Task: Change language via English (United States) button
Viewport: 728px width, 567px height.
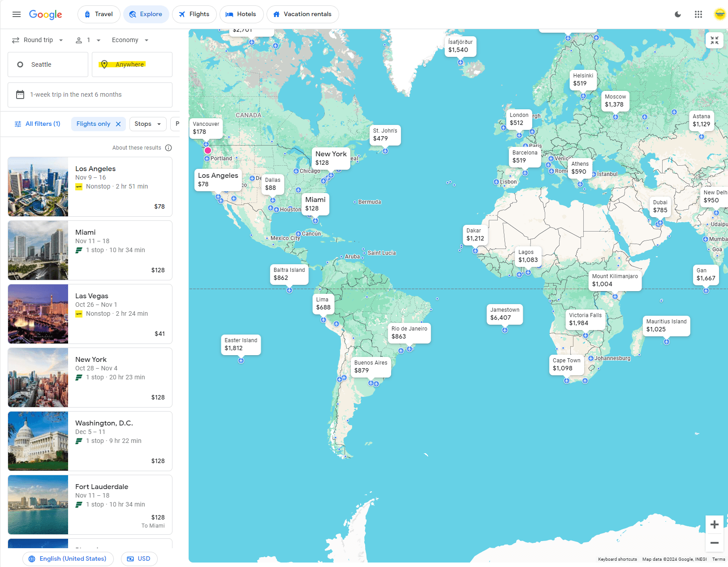Action: coord(68,558)
